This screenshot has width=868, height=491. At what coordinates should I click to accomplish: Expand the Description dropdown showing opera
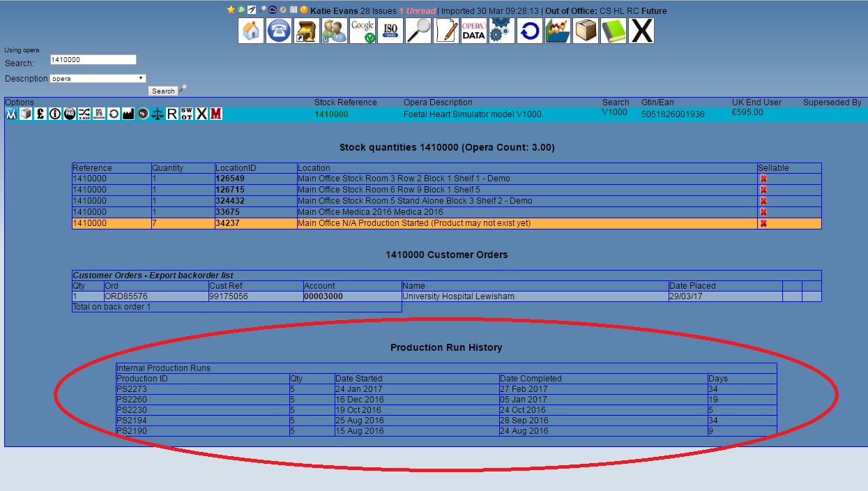pos(98,79)
